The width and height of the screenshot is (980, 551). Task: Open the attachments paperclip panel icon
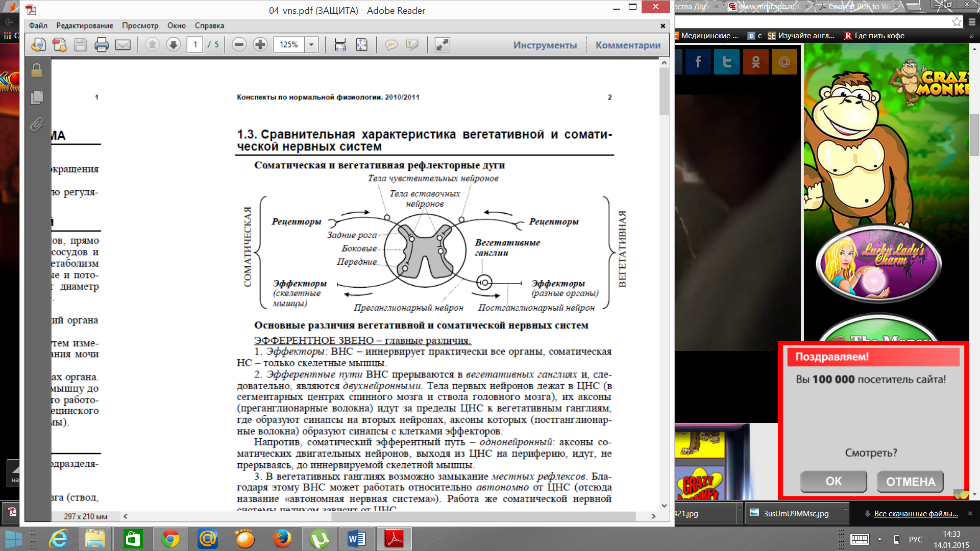pyautogui.click(x=37, y=124)
